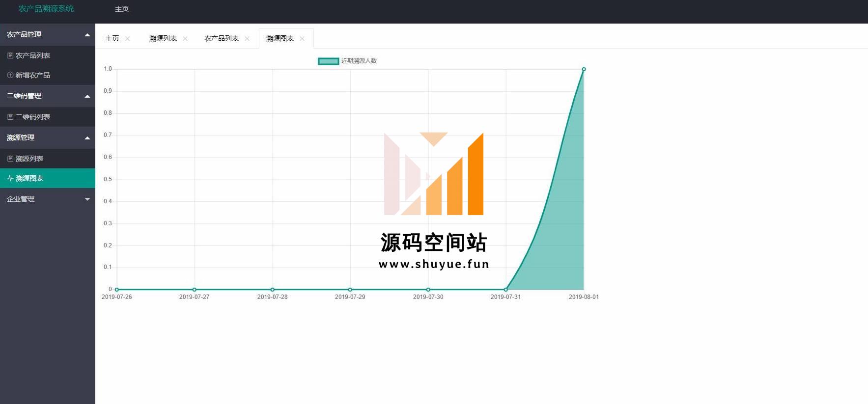Click the plus icon beside 新增农产品

pyautogui.click(x=10, y=75)
